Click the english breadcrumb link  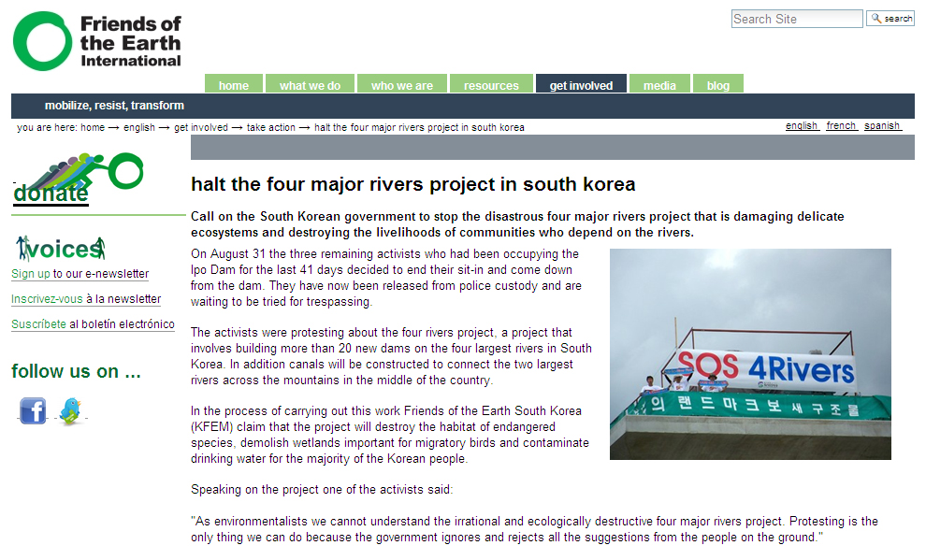coord(139,127)
